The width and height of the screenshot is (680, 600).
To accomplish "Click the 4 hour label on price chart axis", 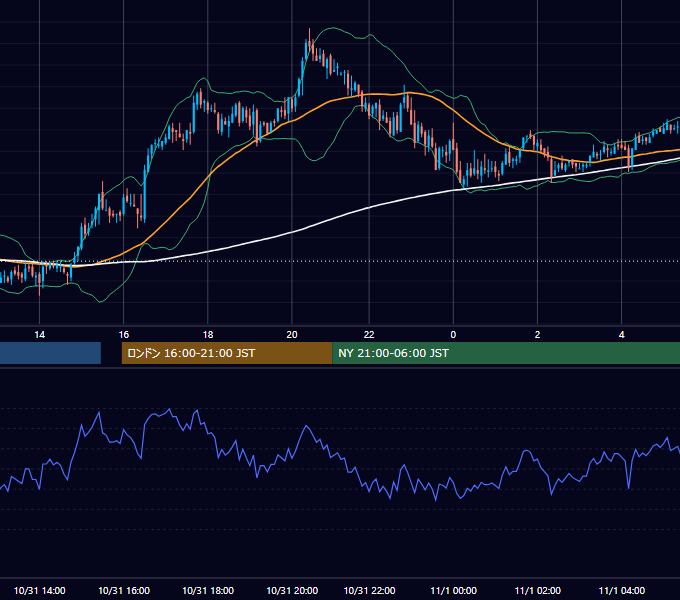I will (x=621, y=335).
